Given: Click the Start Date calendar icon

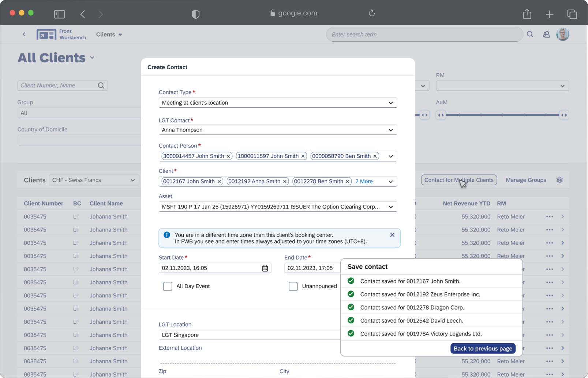Looking at the screenshot, I should coord(265,268).
